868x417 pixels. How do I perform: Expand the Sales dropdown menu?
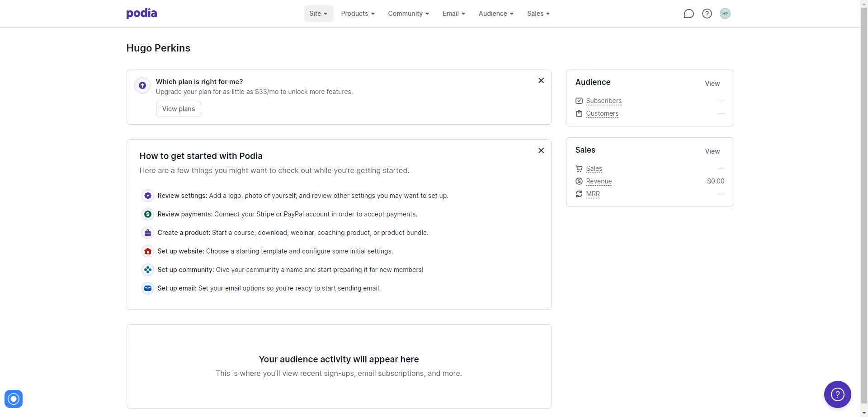[538, 14]
